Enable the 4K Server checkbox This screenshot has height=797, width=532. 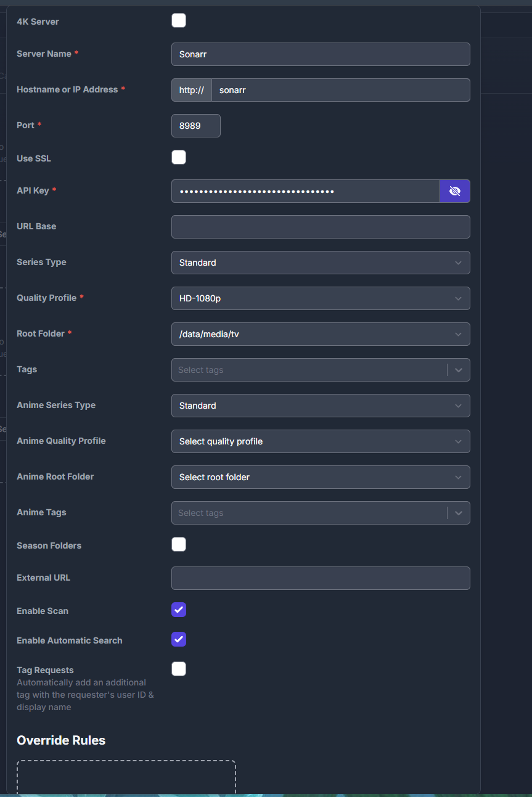pyautogui.click(x=179, y=21)
